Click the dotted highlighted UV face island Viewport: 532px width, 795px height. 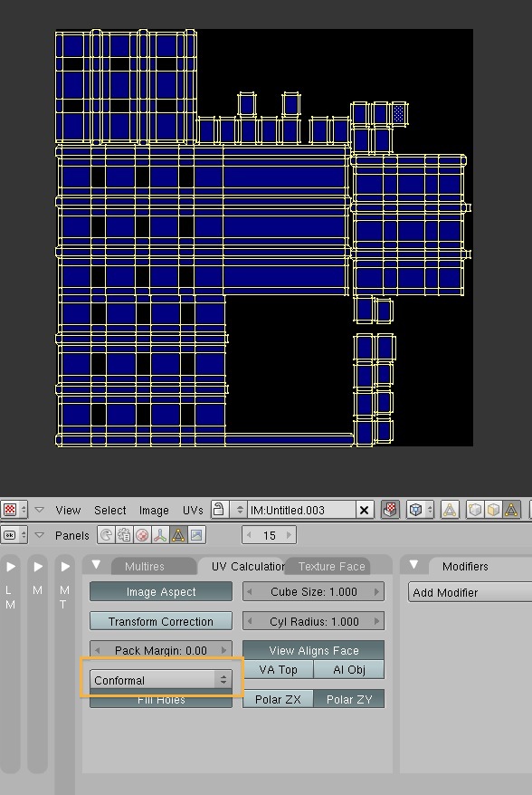399,113
